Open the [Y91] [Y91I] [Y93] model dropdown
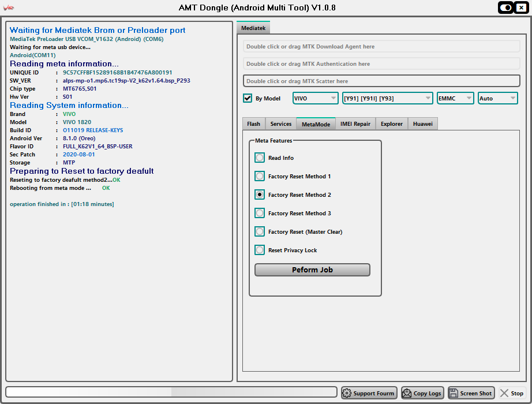The image size is (532, 404). pos(388,98)
